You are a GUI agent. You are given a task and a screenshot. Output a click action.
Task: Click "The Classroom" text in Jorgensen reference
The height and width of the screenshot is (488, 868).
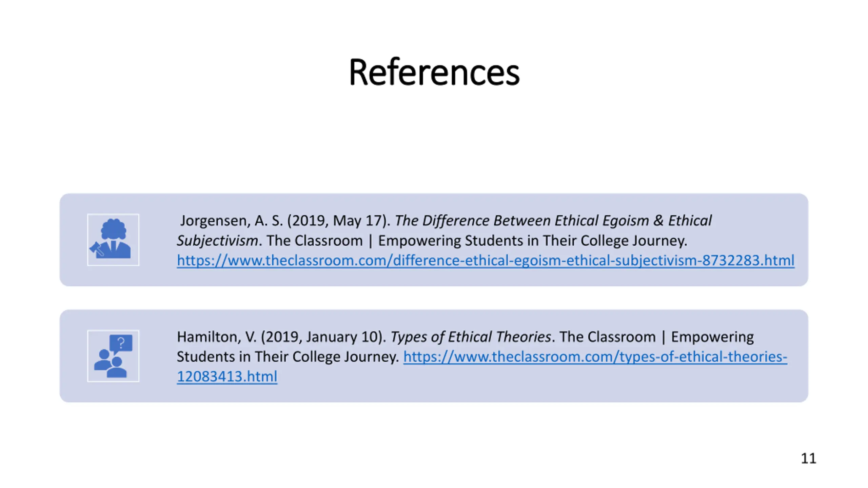pyautogui.click(x=314, y=241)
